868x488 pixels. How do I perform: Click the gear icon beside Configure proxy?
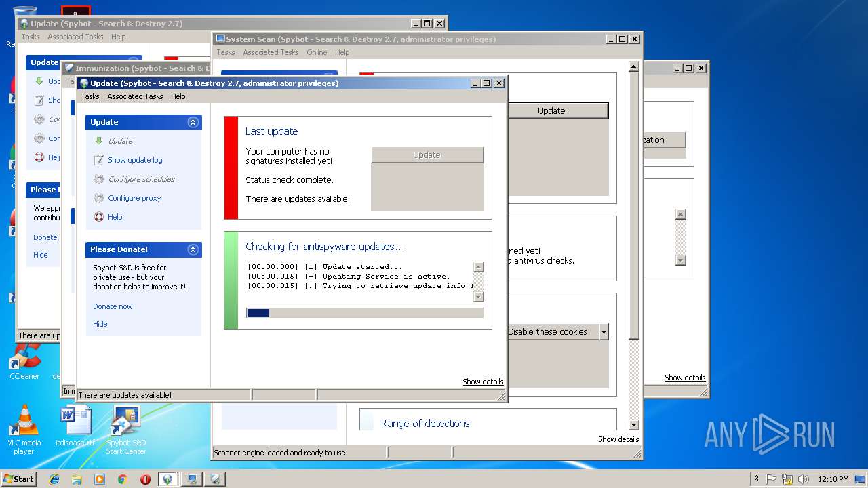(x=98, y=198)
